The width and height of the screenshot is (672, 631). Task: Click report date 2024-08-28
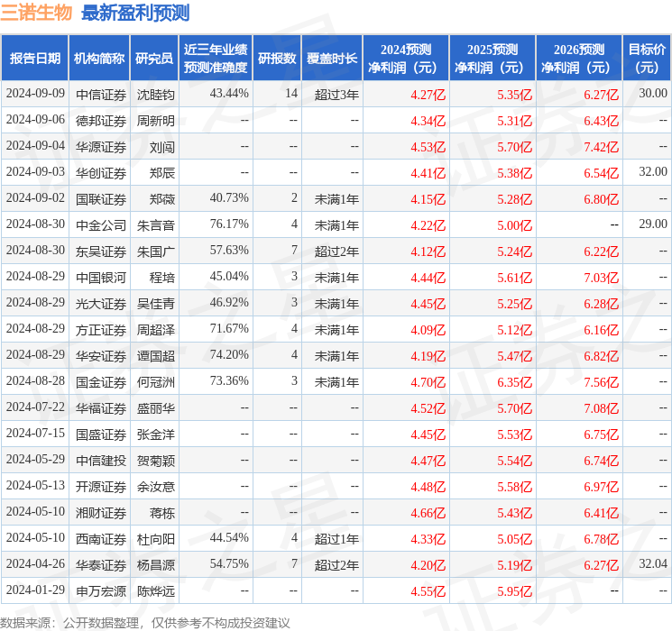pyautogui.click(x=35, y=380)
